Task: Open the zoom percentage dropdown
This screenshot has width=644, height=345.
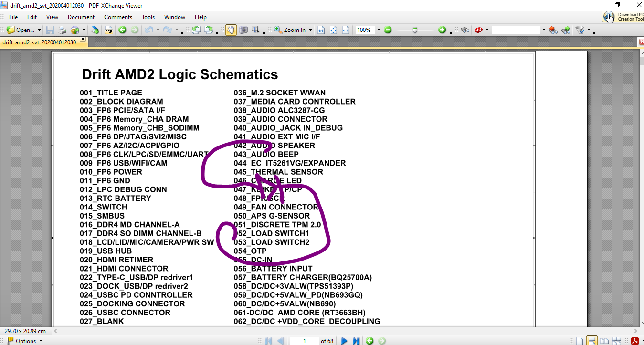Action: (379, 30)
